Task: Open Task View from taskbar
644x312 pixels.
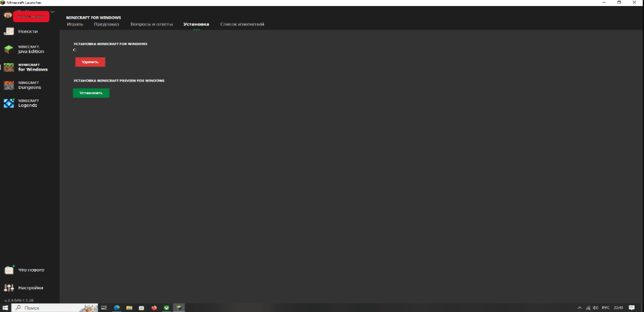Action: tap(104, 307)
